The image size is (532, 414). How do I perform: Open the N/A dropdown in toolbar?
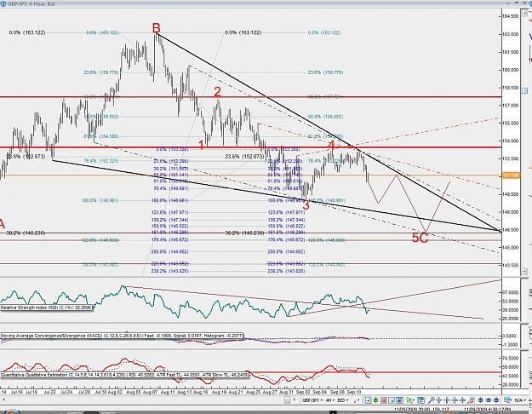[520, 400]
